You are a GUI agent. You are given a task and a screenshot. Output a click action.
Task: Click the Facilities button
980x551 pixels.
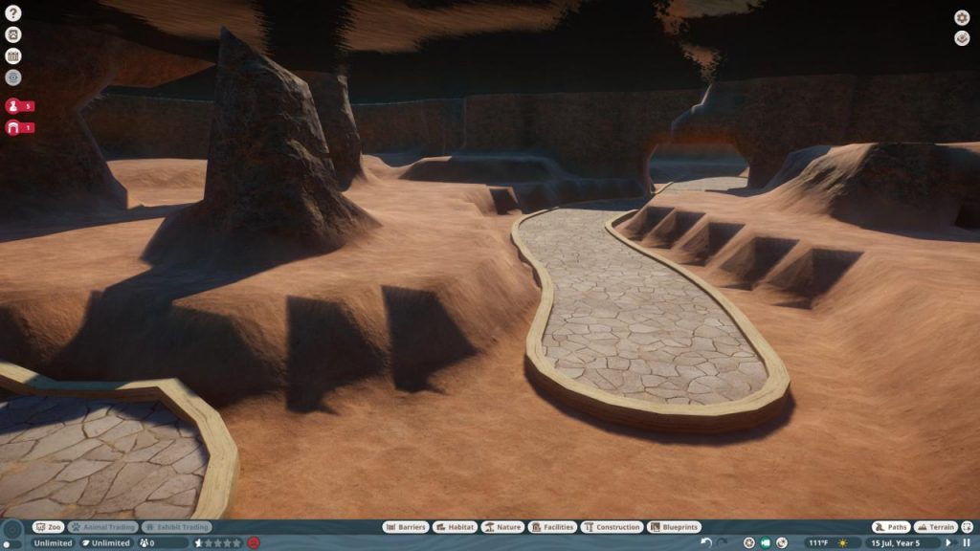[x=553, y=527]
